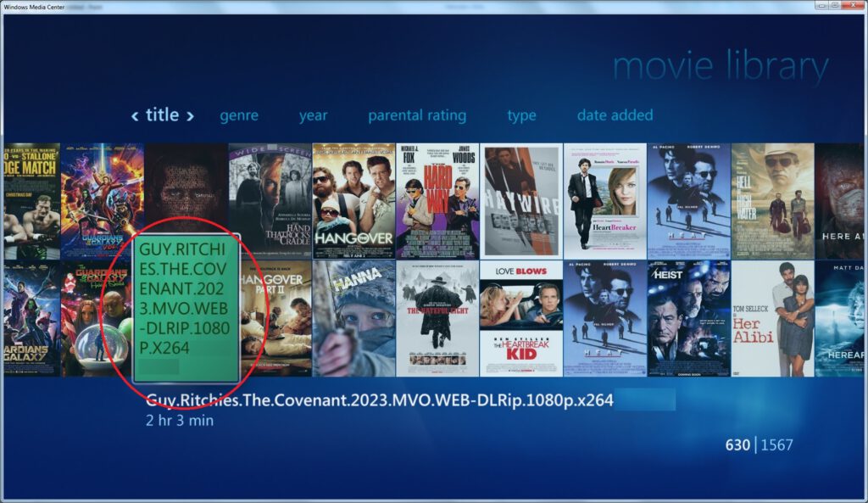Open The Hand That Rocks the Cradle
Viewport: 868px width, 503px height.
click(270, 201)
